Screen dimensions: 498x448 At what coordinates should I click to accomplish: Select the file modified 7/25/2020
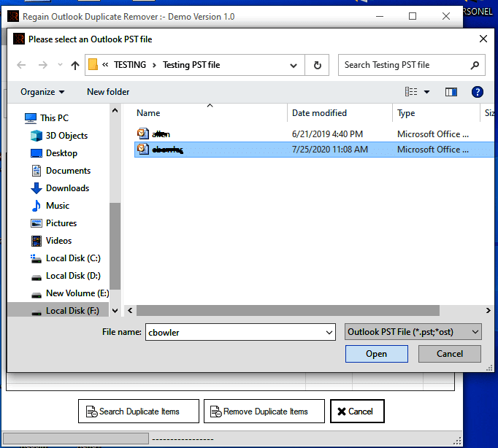(x=314, y=150)
